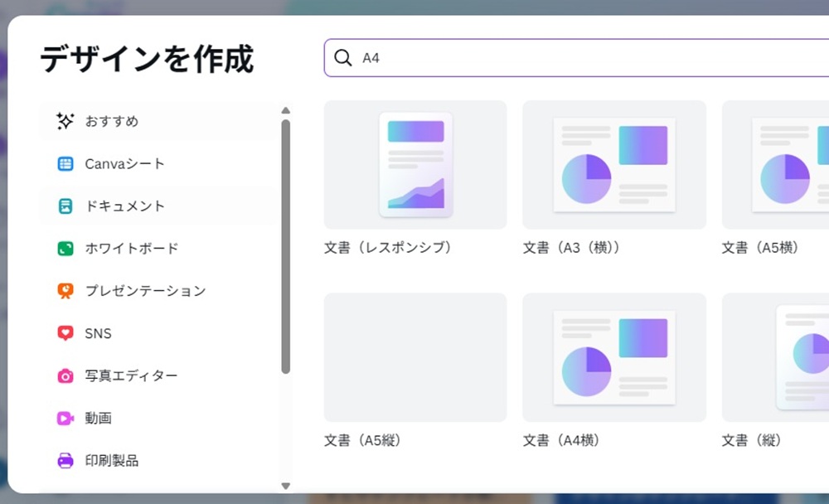Click the プレゼンテーション presentation icon
829x504 pixels.
[65, 291]
